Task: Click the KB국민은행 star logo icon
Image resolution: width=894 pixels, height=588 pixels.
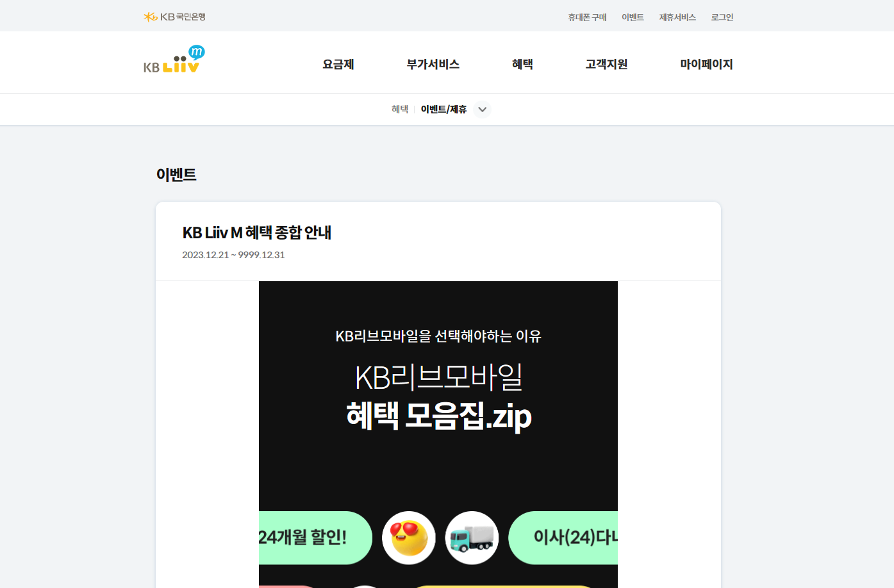Action: click(x=150, y=16)
